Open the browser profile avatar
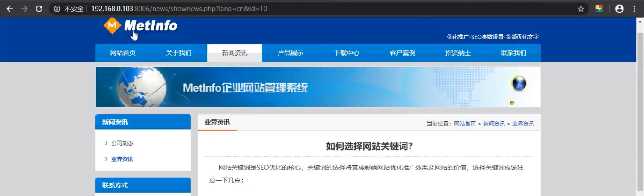The width and height of the screenshot is (644, 196). point(619,9)
